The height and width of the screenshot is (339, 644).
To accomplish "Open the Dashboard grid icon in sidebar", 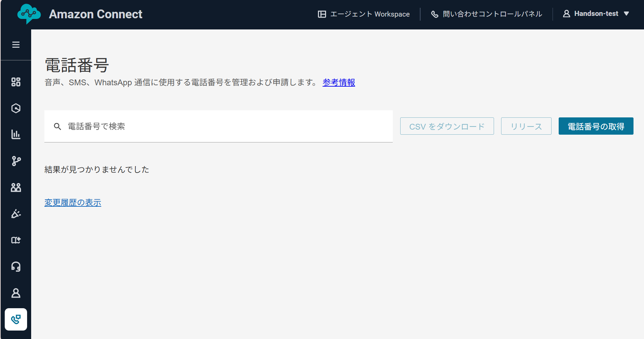I will [x=16, y=82].
